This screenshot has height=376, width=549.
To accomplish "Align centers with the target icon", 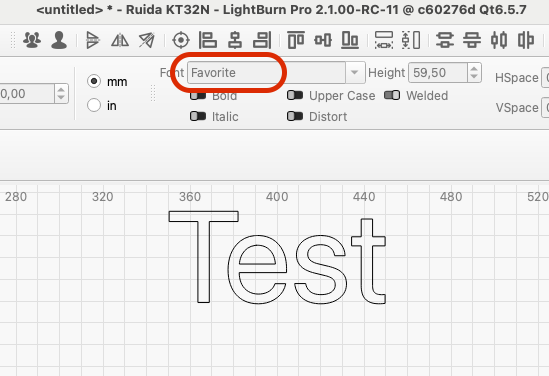I will point(181,40).
